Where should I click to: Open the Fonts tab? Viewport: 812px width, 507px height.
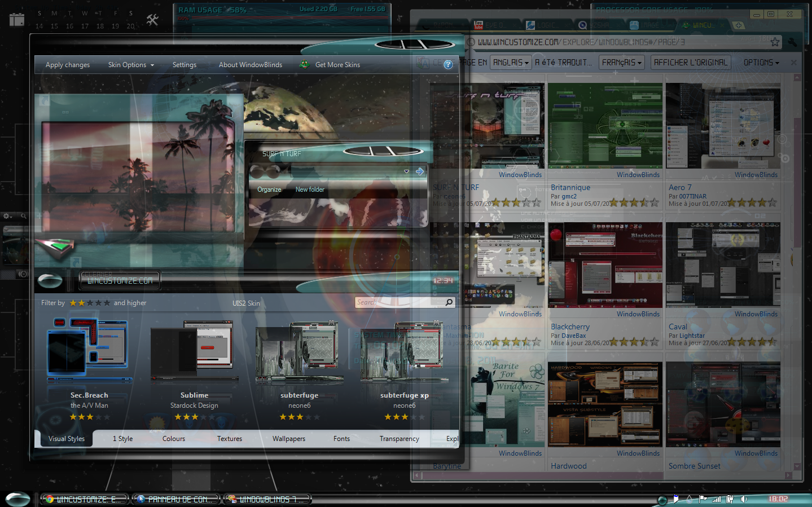pos(341,439)
